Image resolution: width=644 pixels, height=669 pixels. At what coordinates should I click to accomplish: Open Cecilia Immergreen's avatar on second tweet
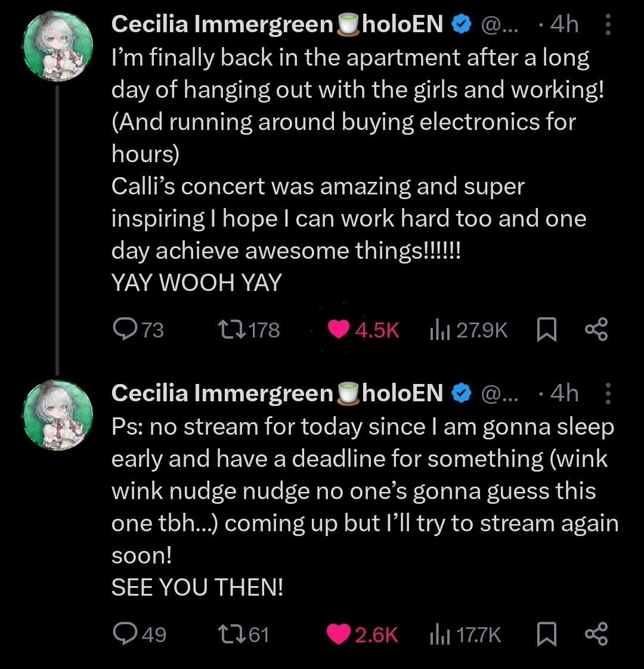point(57,415)
